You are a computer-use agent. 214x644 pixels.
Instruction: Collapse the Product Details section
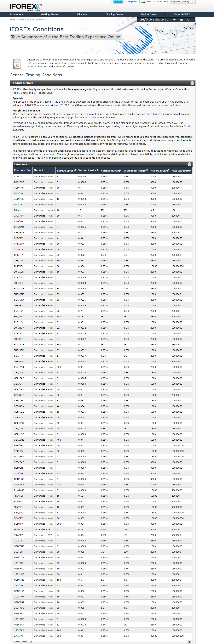tap(192, 83)
